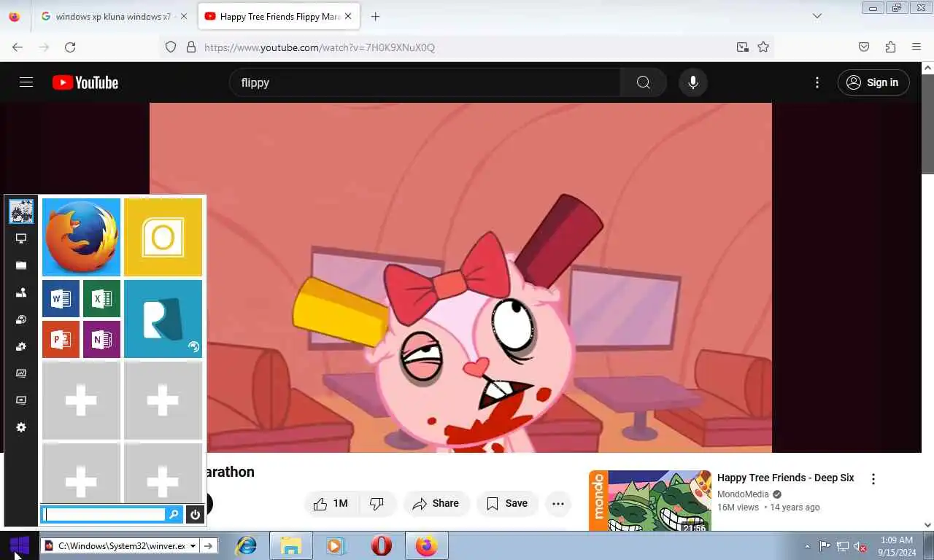
Task: Open File Explorer from taskbar
Action: 290,545
